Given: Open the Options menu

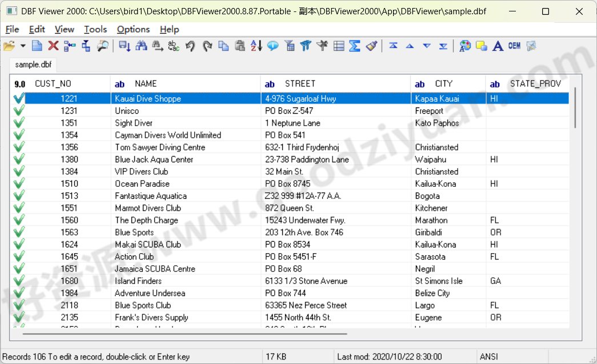Looking at the screenshot, I should point(133,29).
